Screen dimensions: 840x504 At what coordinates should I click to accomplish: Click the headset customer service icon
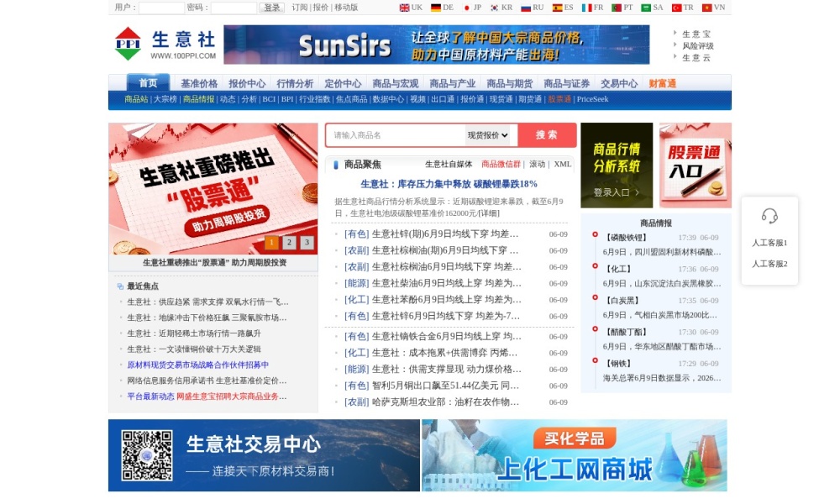click(769, 216)
